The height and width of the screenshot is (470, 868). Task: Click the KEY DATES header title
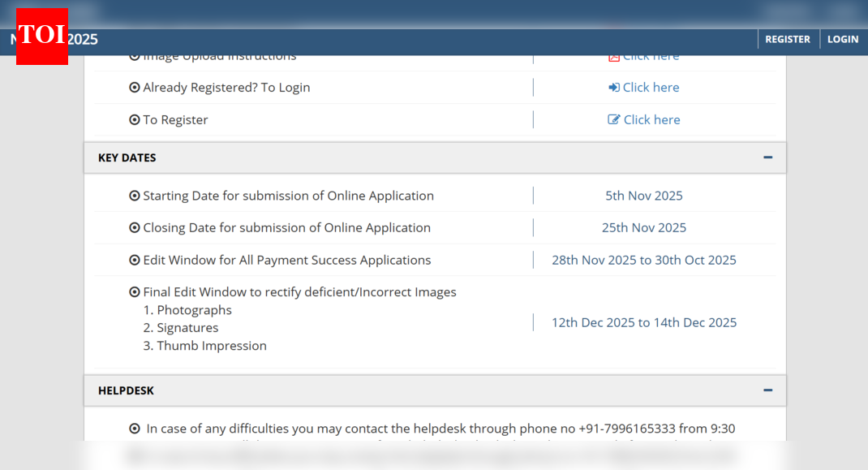(127, 157)
